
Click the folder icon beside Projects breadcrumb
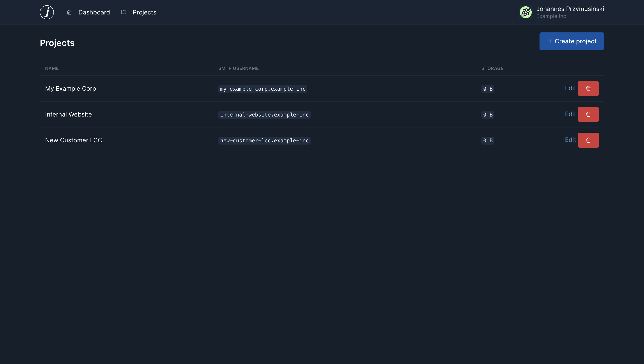pos(124,12)
